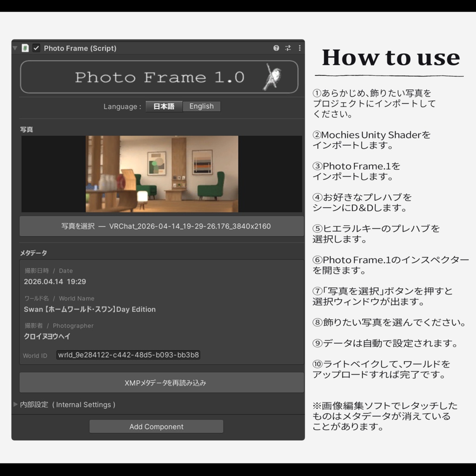Open the Add Component menu
Screen dimensions: 476x476
pyautogui.click(x=157, y=426)
